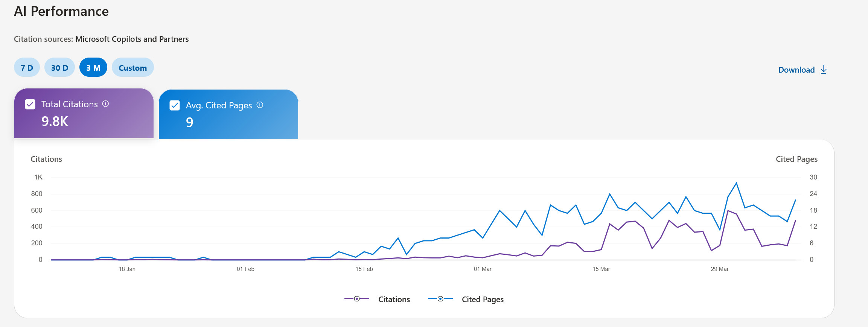The height and width of the screenshot is (327, 868).
Task: Open the Total Citations info tooltip
Action: pos(105,104)
